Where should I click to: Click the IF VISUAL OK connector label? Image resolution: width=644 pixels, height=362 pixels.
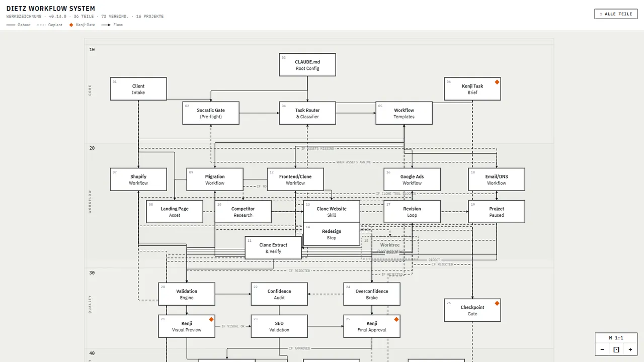click(x=233, y=326)
